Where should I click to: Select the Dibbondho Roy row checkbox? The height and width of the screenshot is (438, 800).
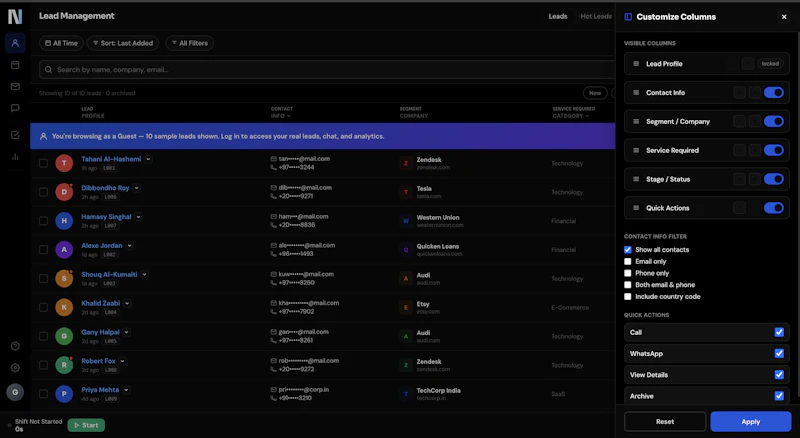(x=43, y=192)
